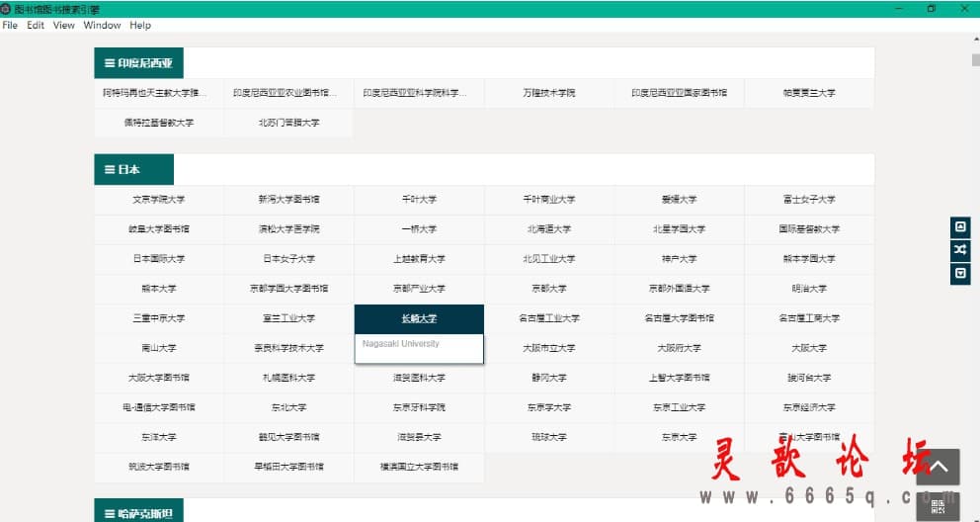
Task: Click the jump-up icon in the side toolbar
Action: click(x=960, y=227)
